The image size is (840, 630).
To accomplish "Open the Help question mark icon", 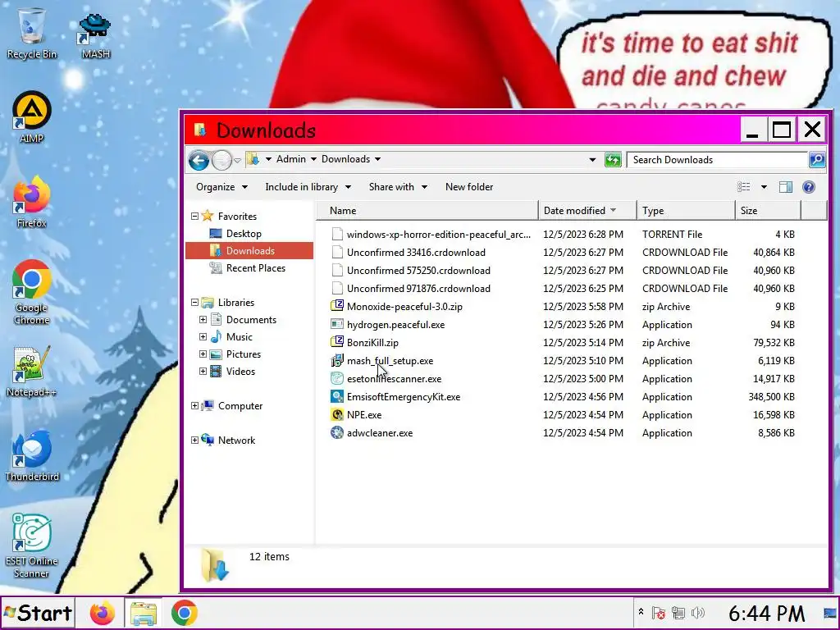I will (808, 187).
